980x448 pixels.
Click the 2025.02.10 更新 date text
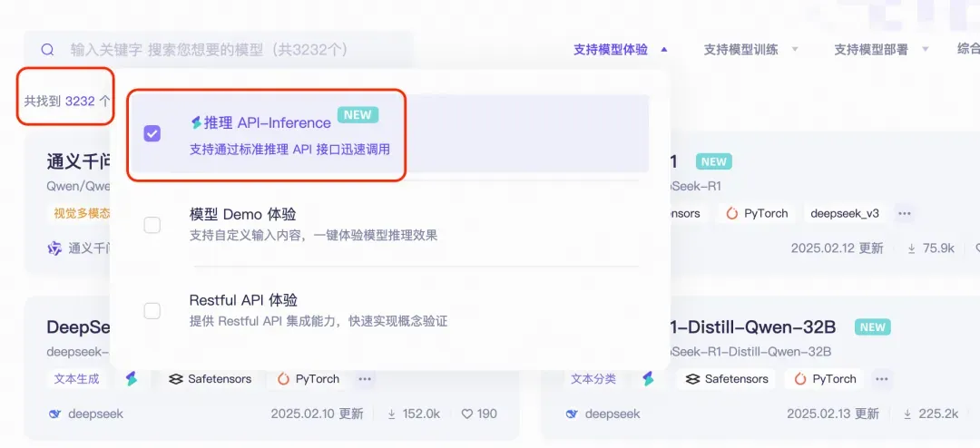[317, 414]
